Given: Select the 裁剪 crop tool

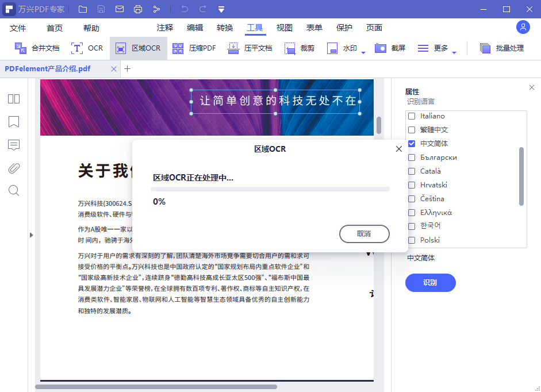Looking at the screenshot, I should click(x=302, y=48).
